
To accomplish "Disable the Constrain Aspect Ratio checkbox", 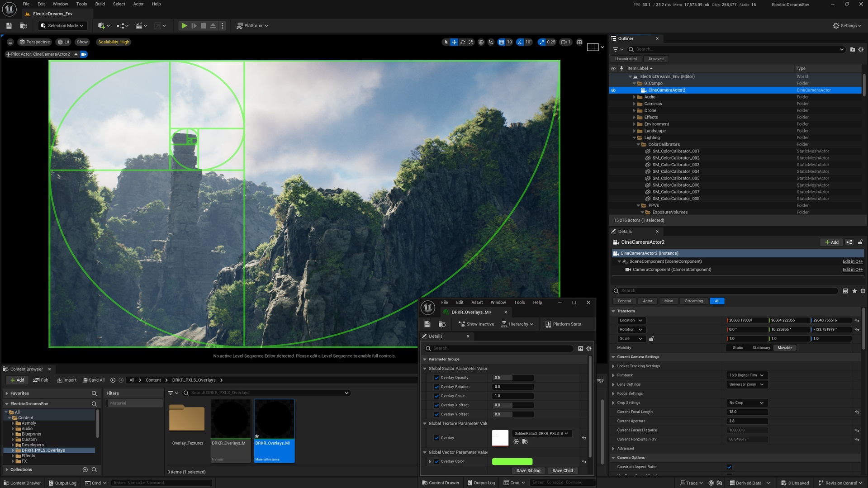I will [x=729, y=467].
